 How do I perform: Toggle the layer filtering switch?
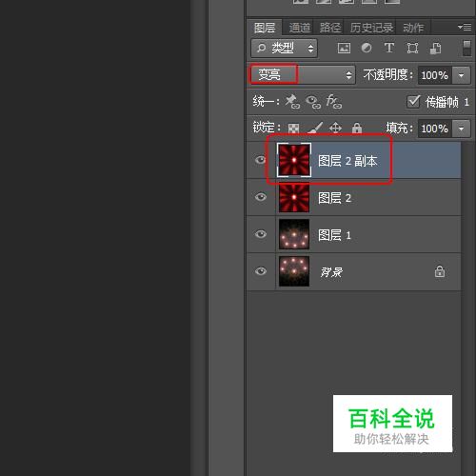click(466, 49)
